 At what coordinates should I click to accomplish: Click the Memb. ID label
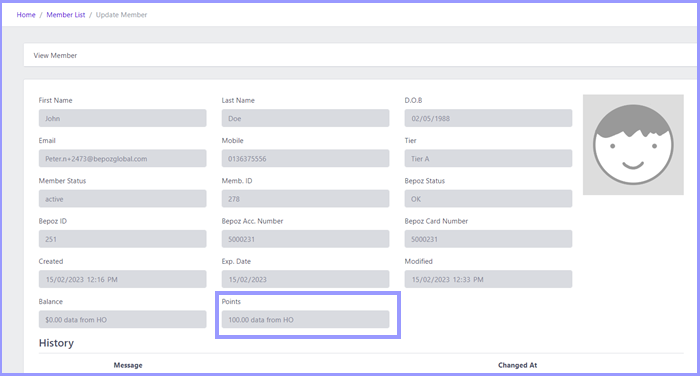click(237, 181)
